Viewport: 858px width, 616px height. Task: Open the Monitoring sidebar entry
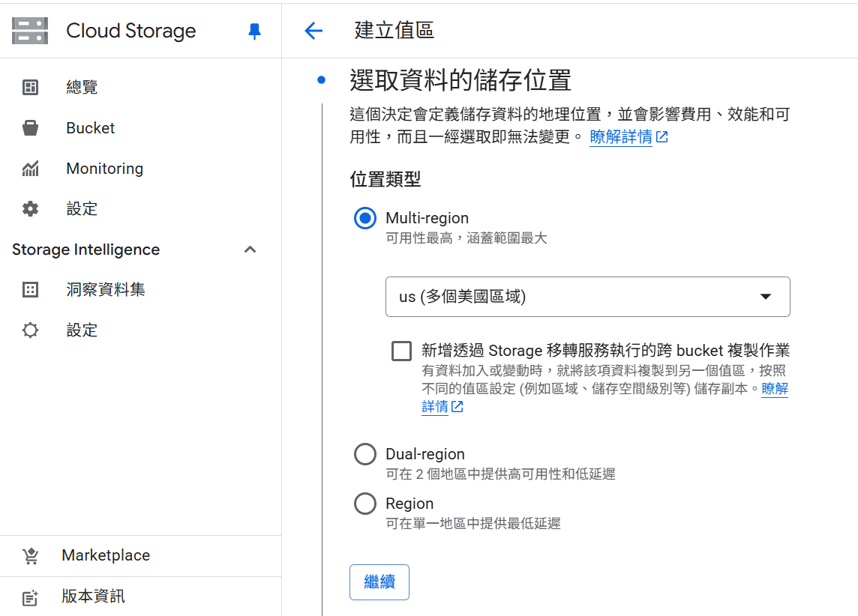pos(105,168)
